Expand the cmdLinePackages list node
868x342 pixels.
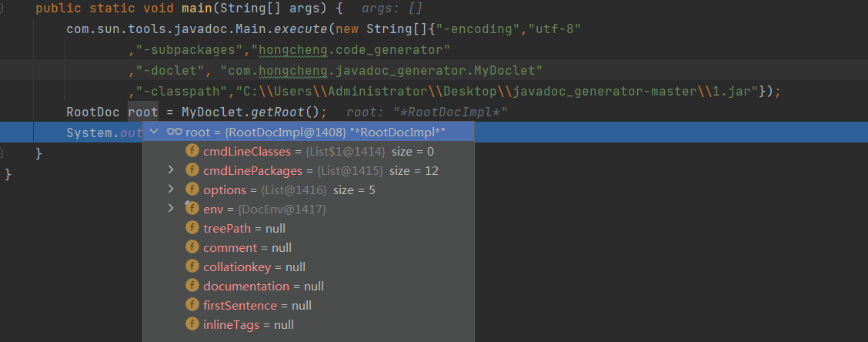(172, 170)
